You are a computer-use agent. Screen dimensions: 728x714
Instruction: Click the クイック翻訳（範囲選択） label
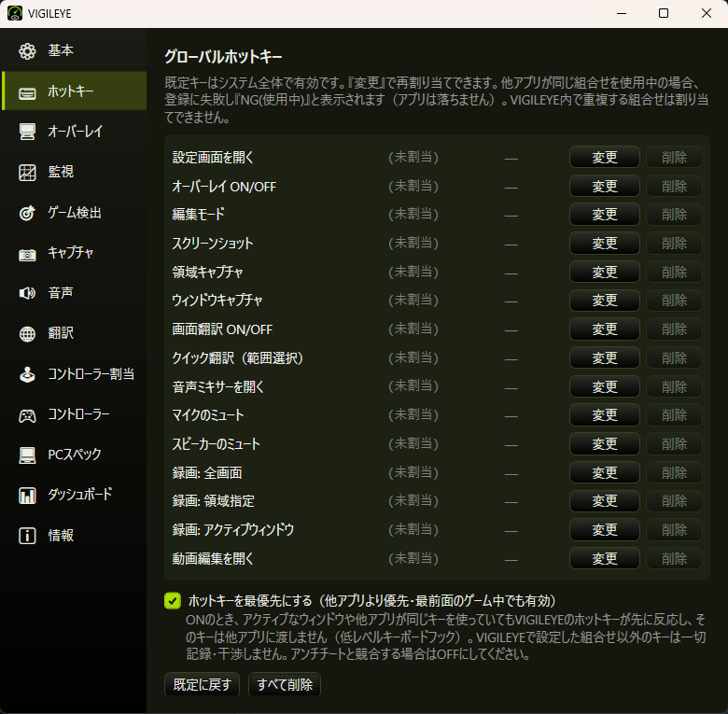[x=238, y=357]
